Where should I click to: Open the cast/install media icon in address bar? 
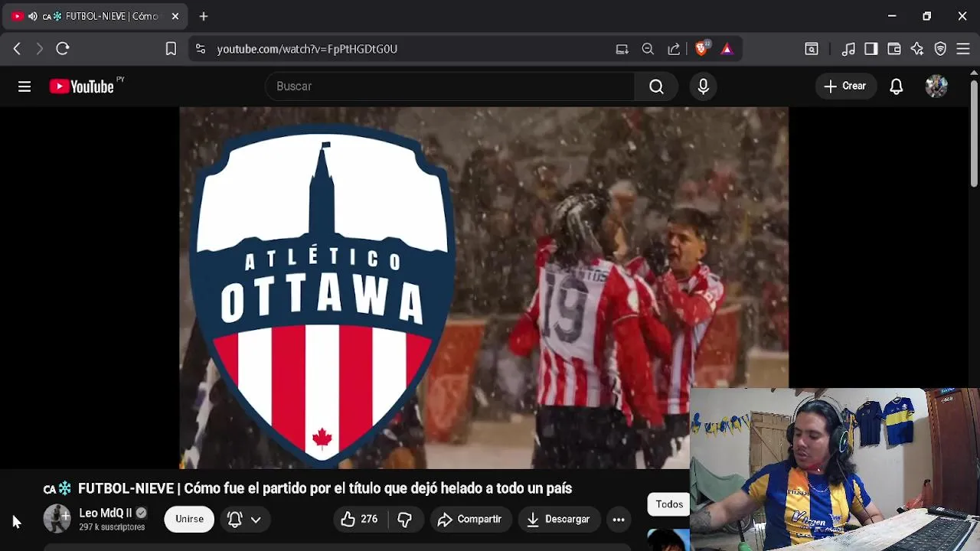click(622, 49)
